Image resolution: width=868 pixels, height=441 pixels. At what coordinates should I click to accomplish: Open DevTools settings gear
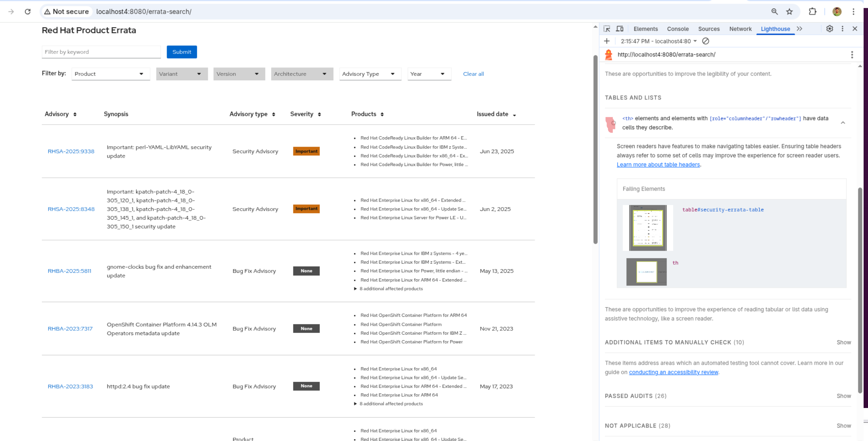[x=830, y=29]
